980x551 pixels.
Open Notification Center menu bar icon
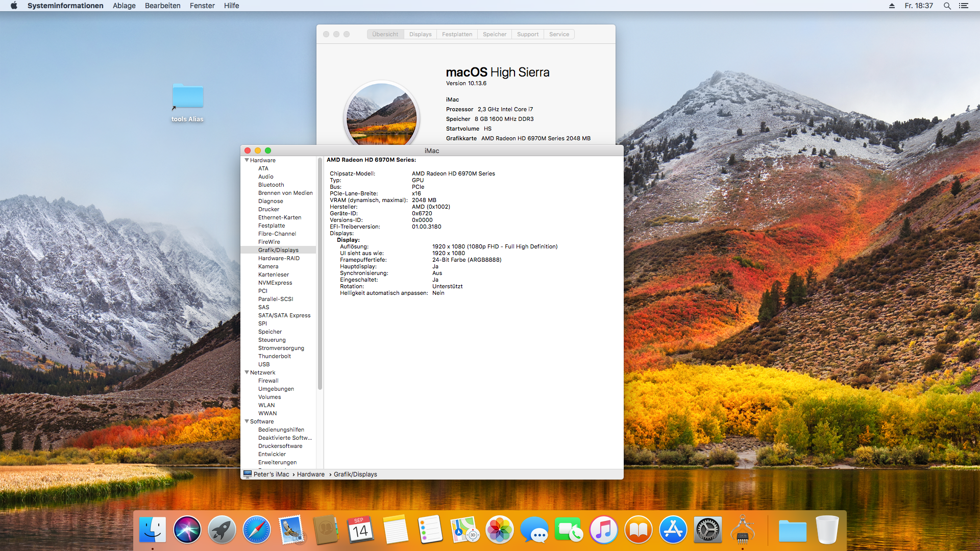(x=964, y=6)
